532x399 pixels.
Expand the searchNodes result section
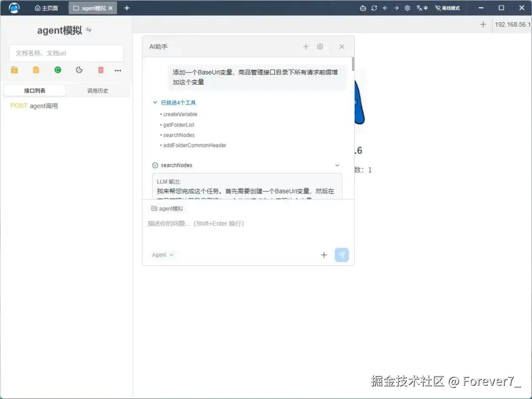[337, 165]
